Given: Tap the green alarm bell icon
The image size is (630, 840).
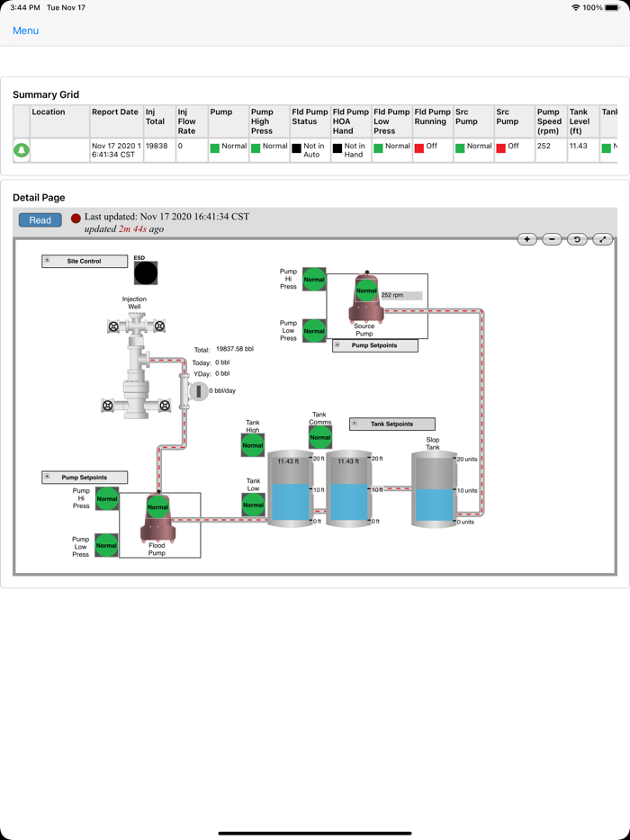Looking at the screenshot, I should click(x=22, y=150).
